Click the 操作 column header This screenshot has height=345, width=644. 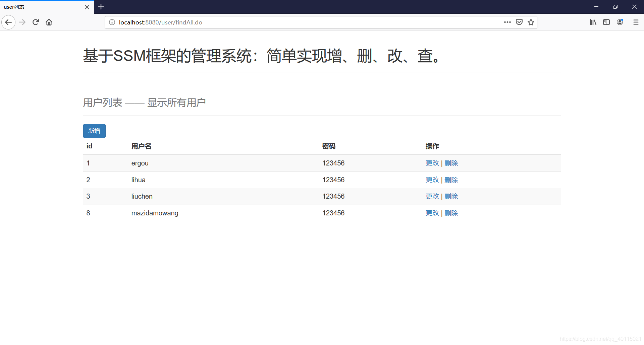coord(432,146)
